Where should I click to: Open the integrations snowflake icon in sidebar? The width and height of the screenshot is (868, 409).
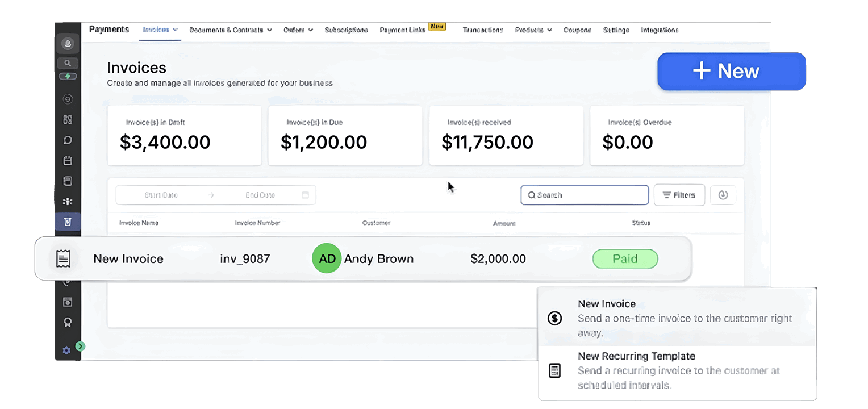point(68,202)
